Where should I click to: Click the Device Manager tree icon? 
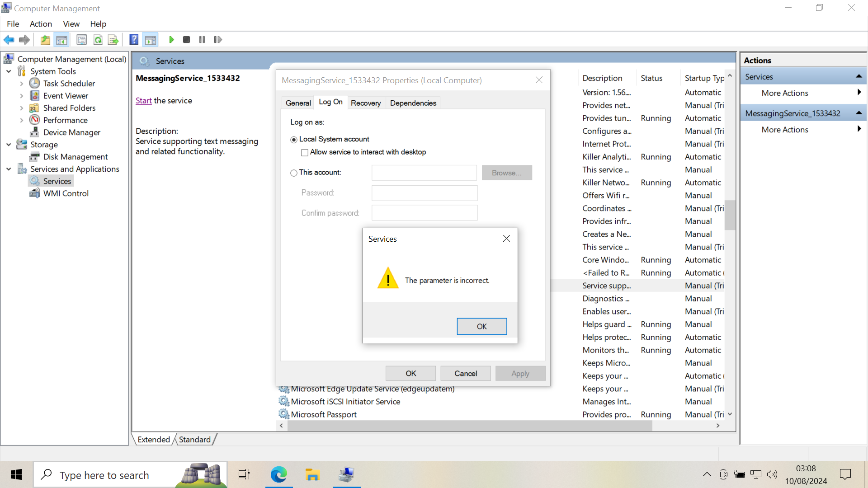click(x=34, y=132)
